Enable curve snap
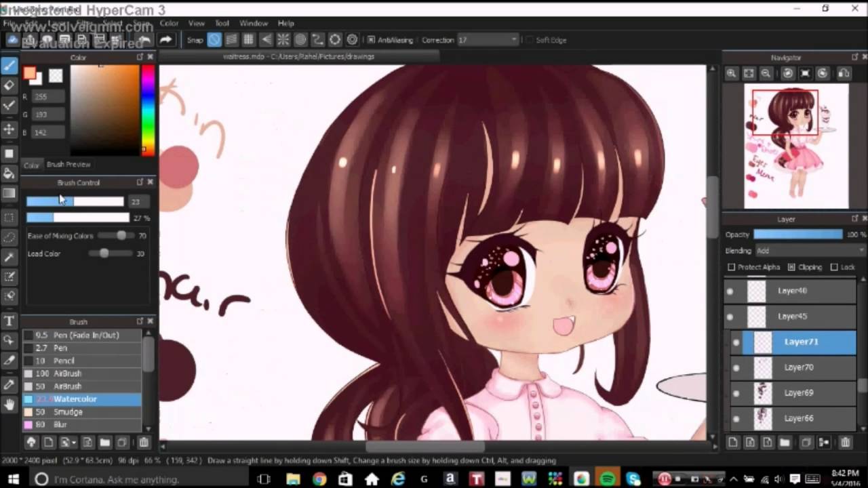 (317, 40)
